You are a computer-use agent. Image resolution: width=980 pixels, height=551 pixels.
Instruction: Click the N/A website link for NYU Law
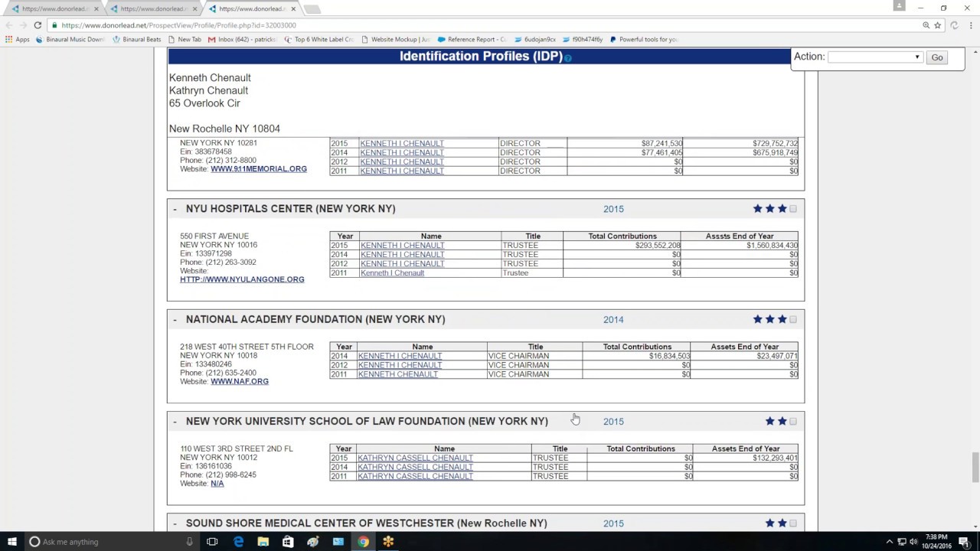[x=217, y=484]
